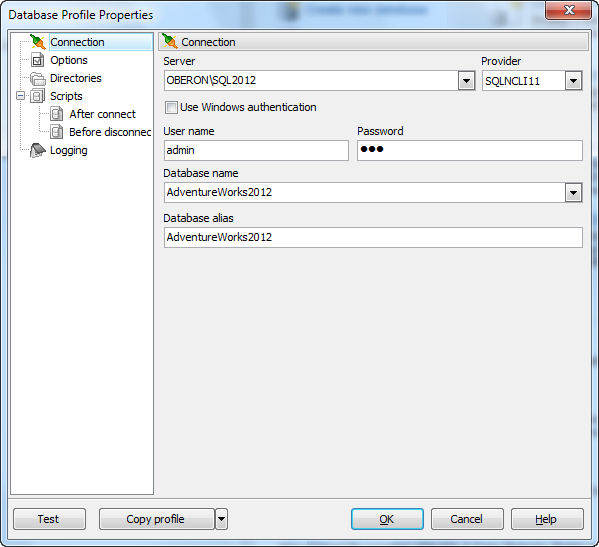
Task: Click the Before disconnect script icon
Action: (57, 132)
